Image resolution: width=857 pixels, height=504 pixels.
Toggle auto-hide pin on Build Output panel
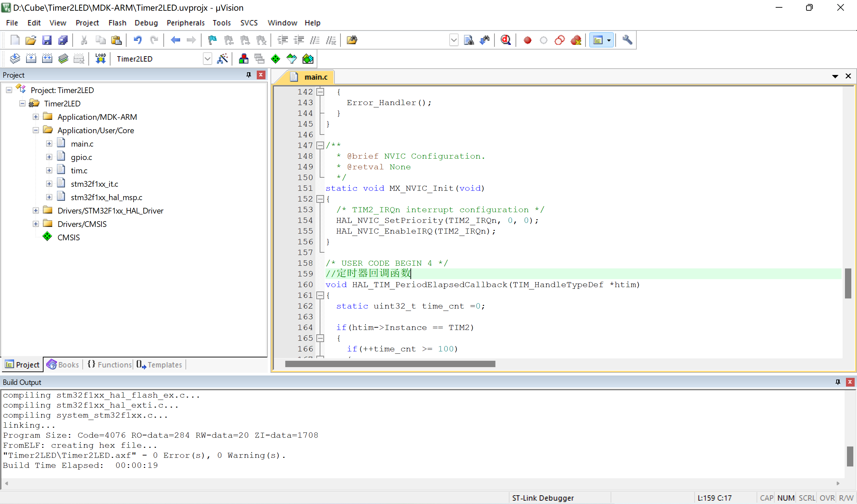pos(838,382)
